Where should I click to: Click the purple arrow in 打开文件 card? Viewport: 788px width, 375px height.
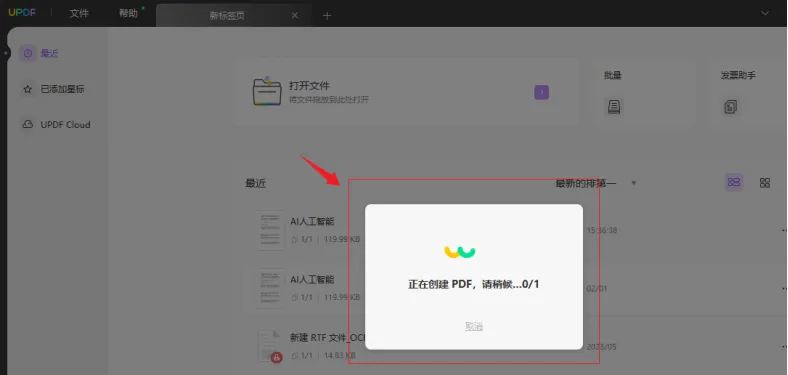541,92
